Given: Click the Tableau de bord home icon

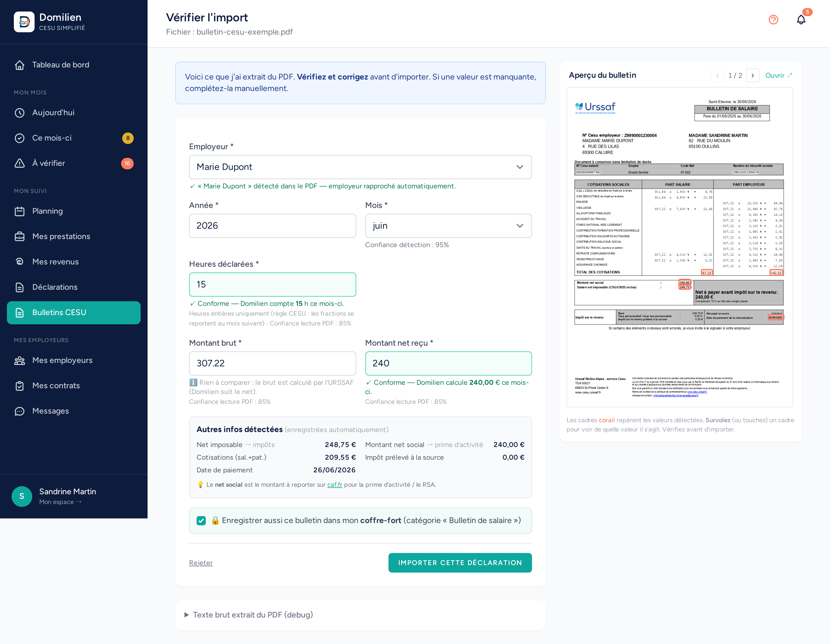Looking at the screenshot, I should click(19, 65).
